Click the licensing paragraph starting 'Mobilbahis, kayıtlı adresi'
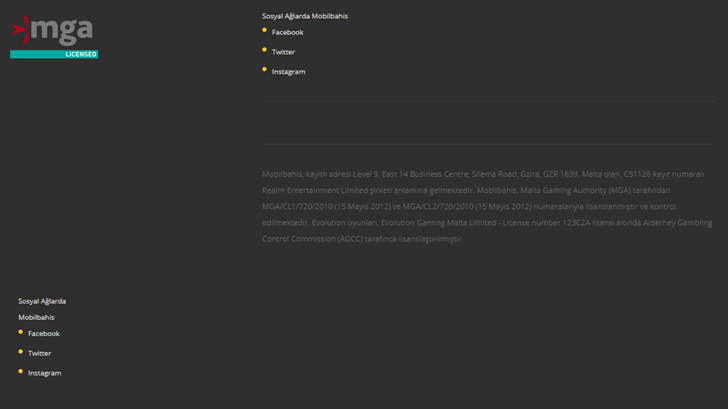This screenshot has height=409, width=728. (x=488, y=207)
